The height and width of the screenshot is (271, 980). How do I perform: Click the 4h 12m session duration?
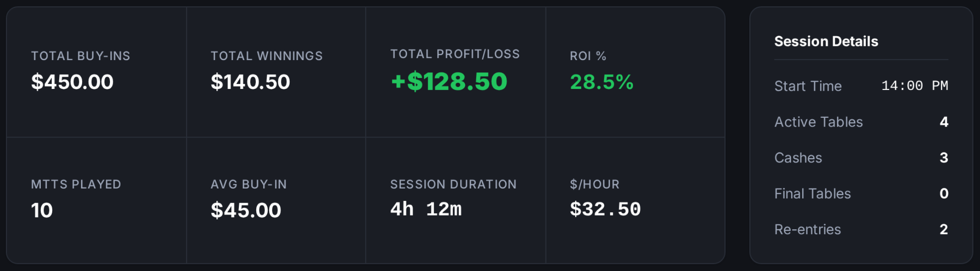(x=426, y=210)
